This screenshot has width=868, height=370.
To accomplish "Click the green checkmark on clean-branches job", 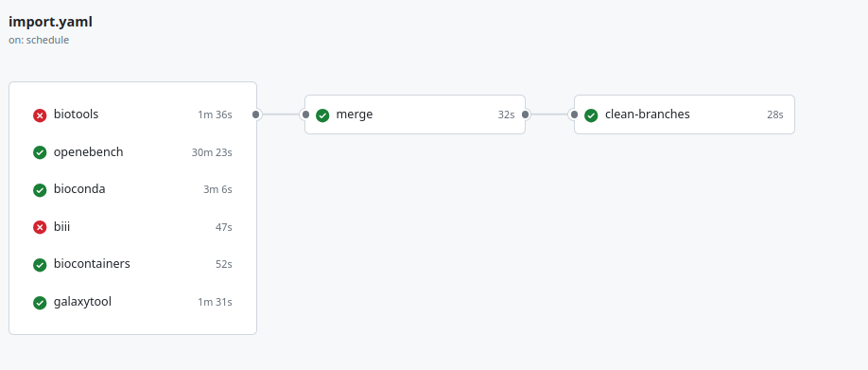I will 591,115.
